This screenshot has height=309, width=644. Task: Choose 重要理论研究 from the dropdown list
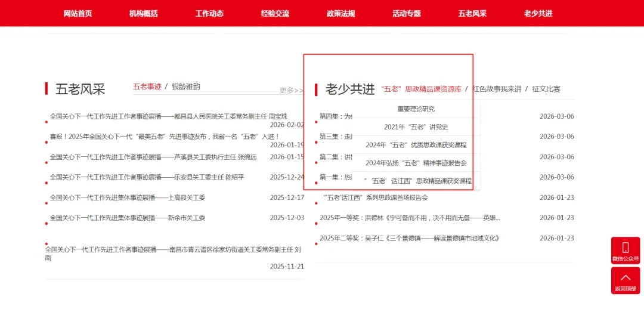(416, 109)
